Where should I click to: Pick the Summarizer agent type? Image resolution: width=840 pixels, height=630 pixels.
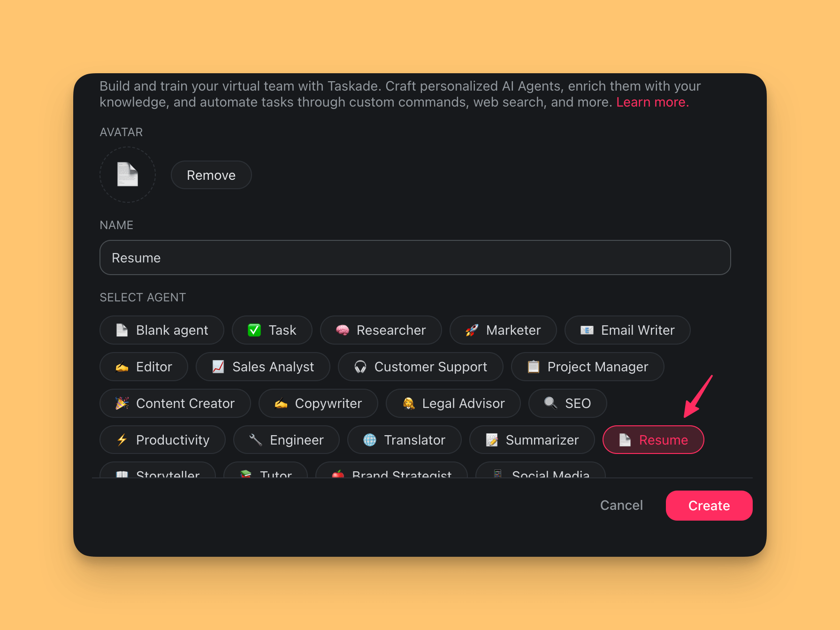click(x=532, y=440)
